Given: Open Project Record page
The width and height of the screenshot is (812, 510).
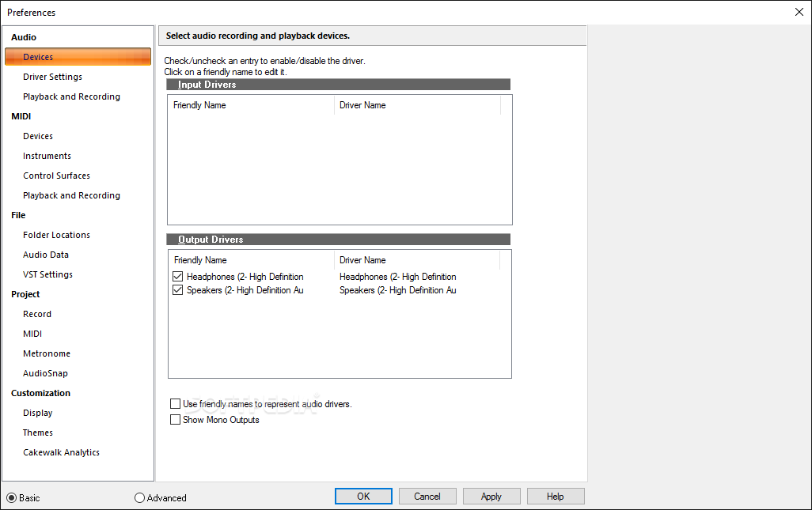Looking at the screenshot, I should (36, 314).
